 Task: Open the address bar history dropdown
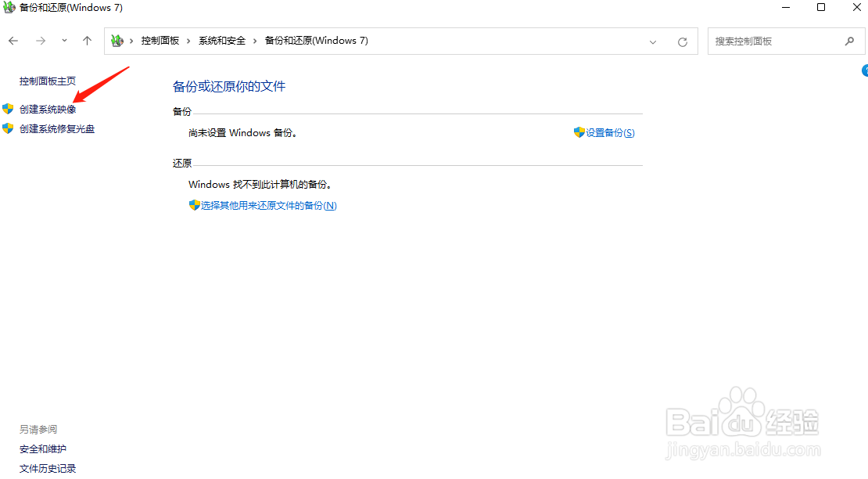click(x=653, y=42)
